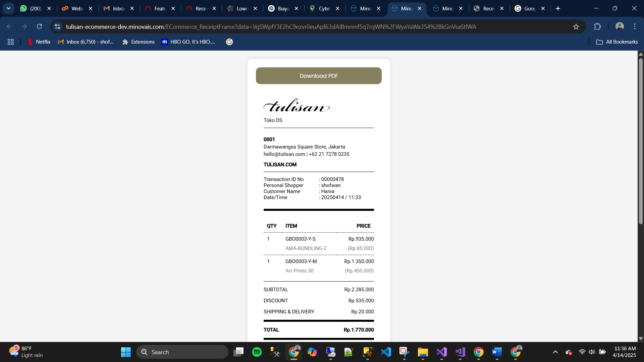Open the battery status icon
This screenshot has height=362, width=644.
tap(602, 352)
